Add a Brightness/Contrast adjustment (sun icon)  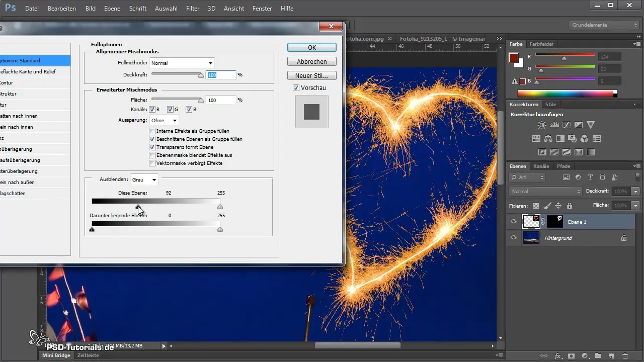[542, 125]
